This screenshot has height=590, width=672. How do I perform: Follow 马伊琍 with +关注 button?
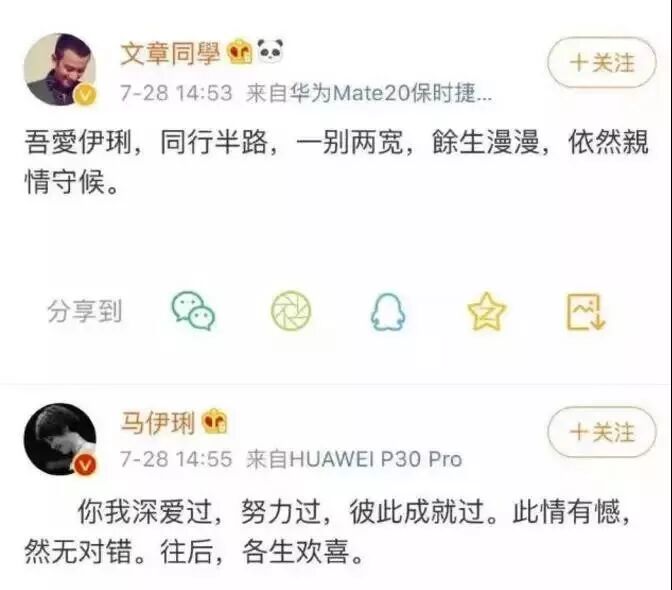point(602,431)
